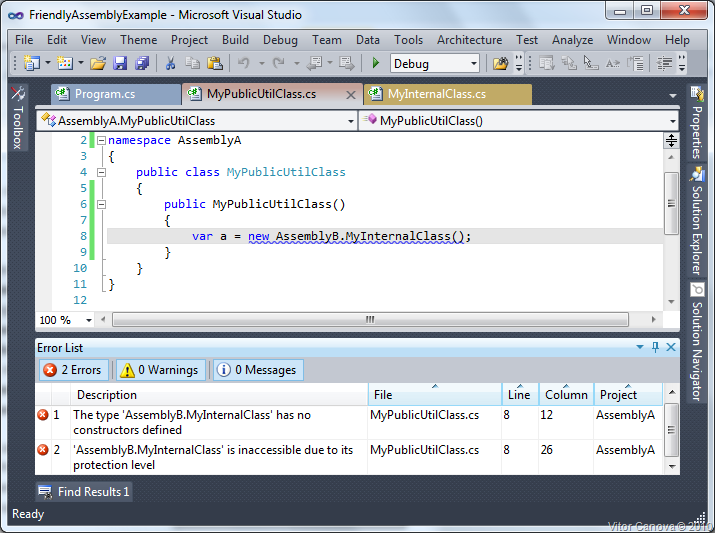
Task: Click the editor scroll right arrow
Action: click(x=653, y=320)
